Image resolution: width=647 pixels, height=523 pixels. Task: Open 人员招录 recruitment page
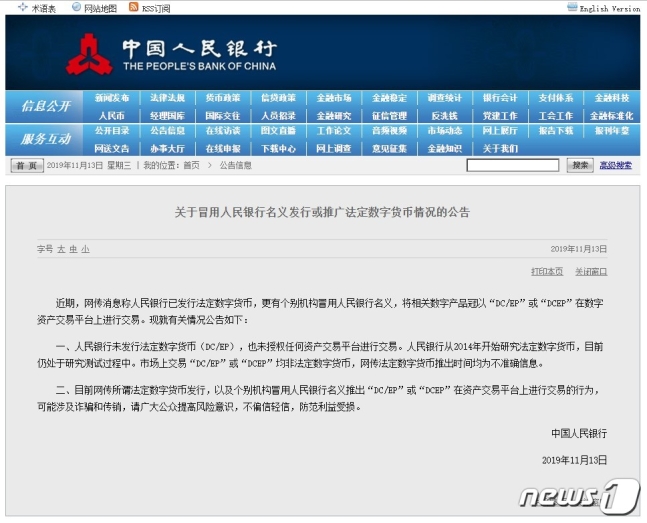278,116
